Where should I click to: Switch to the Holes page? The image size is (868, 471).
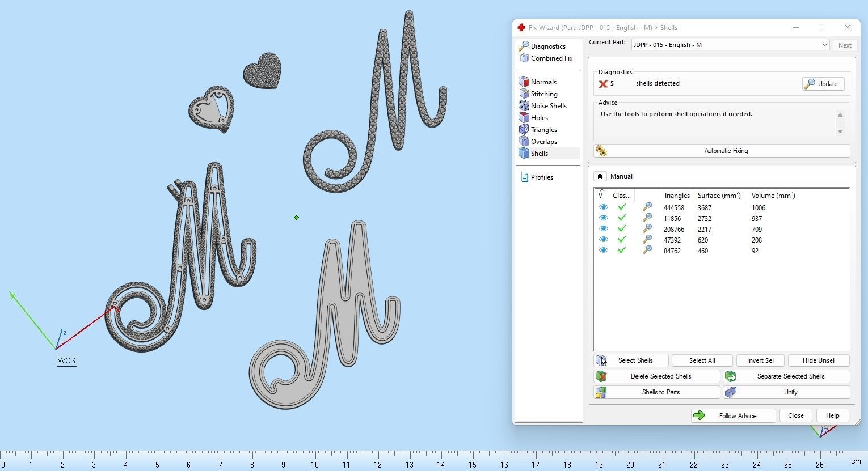click(533, 118)
